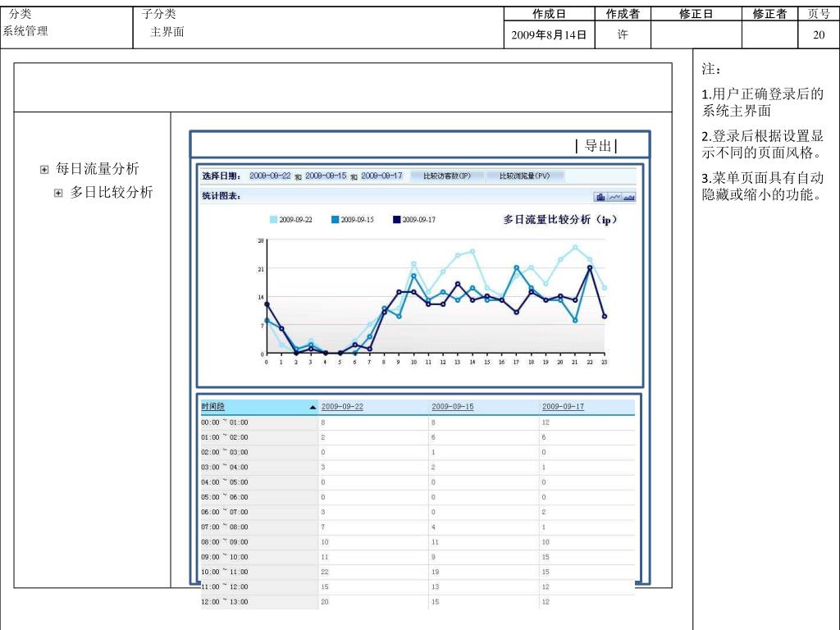Image resolution: width=840 pixels, height=630 pixels.
Task: Click 2009-09-17 column header link
Action: 563,407
